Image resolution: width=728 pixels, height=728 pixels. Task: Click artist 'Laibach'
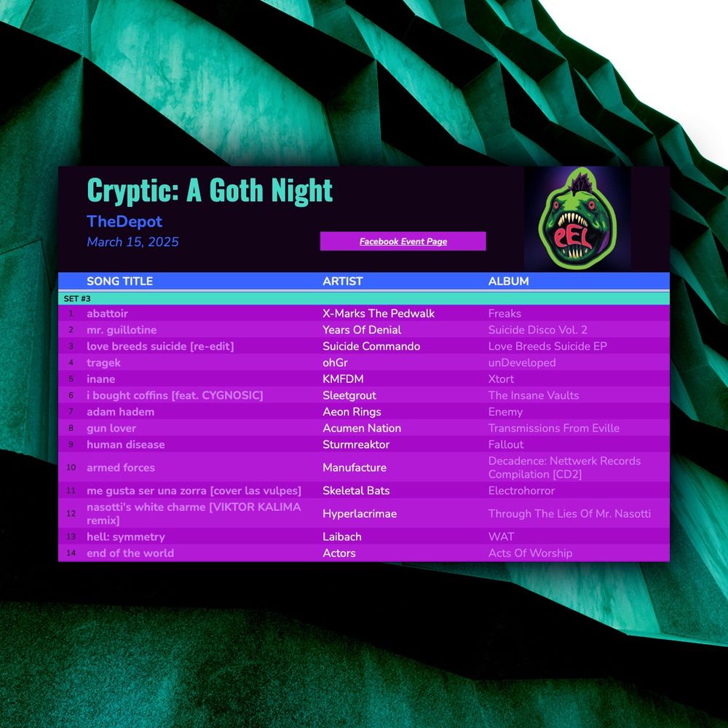tap(341, 537)
